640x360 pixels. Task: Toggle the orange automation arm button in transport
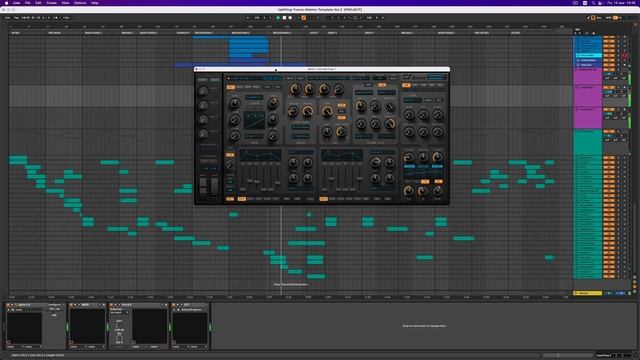[x=303, y=18]
